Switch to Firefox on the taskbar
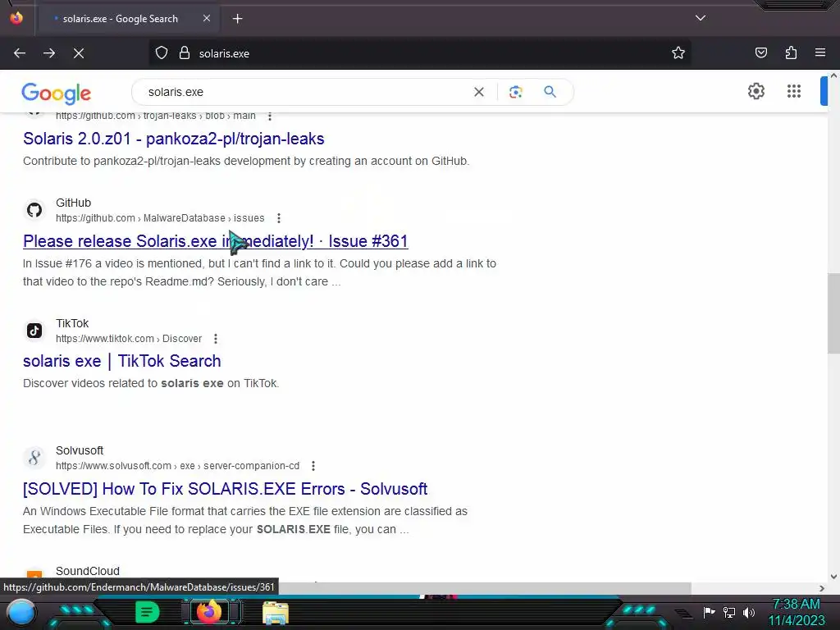The width and height of the screenshot is (840, 630). tap(209, 612)
